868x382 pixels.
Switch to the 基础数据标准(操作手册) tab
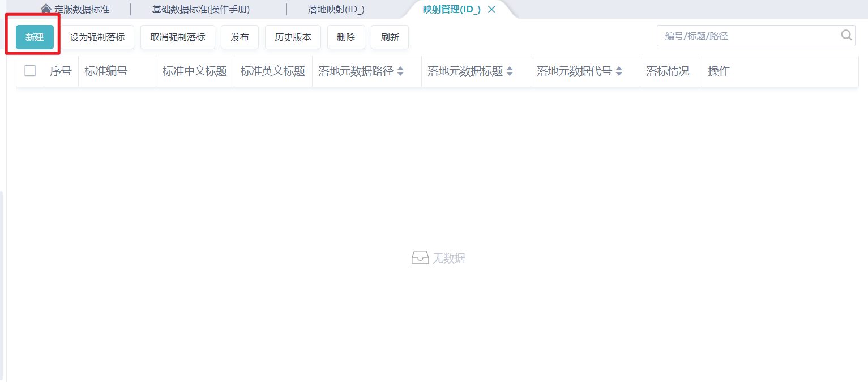point(201,9)
